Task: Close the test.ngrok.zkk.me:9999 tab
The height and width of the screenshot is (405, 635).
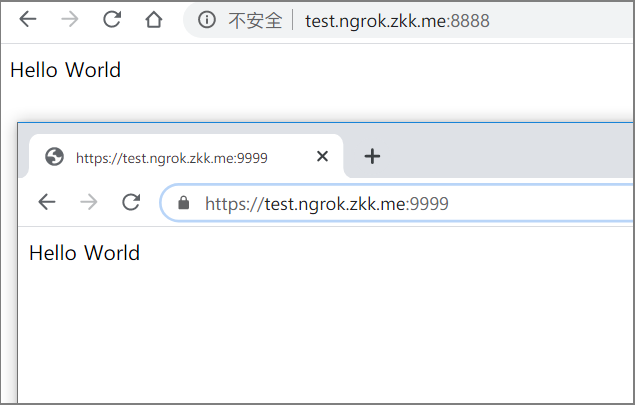Action: click(x=322, y=156)
